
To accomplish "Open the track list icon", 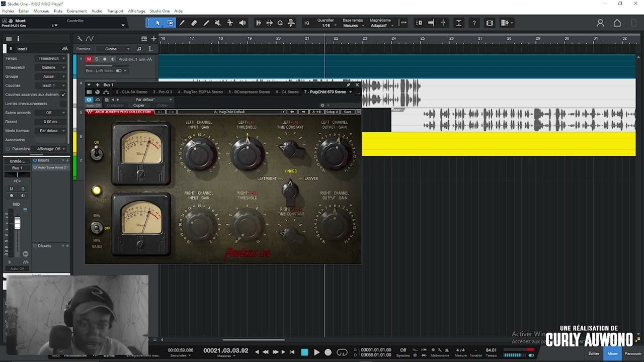I will (144, 39).
